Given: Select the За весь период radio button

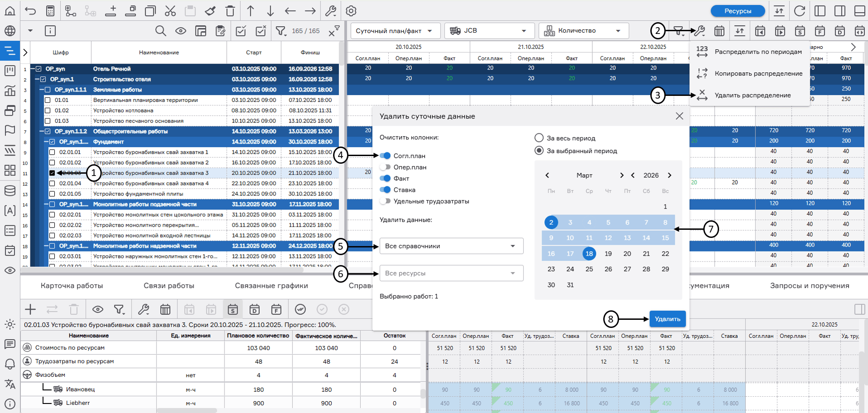Looking at the screenshot, I should (x=539, y=138).
